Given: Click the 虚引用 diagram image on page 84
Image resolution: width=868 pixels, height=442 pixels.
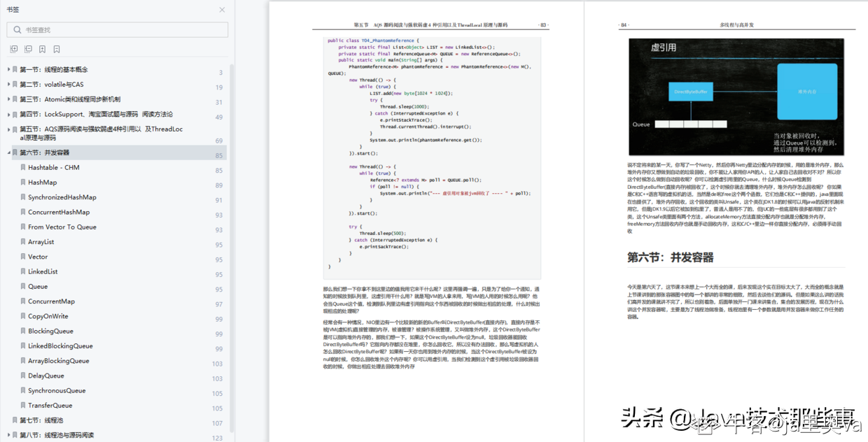Looking at the screenshot, I should click(736, 97).
